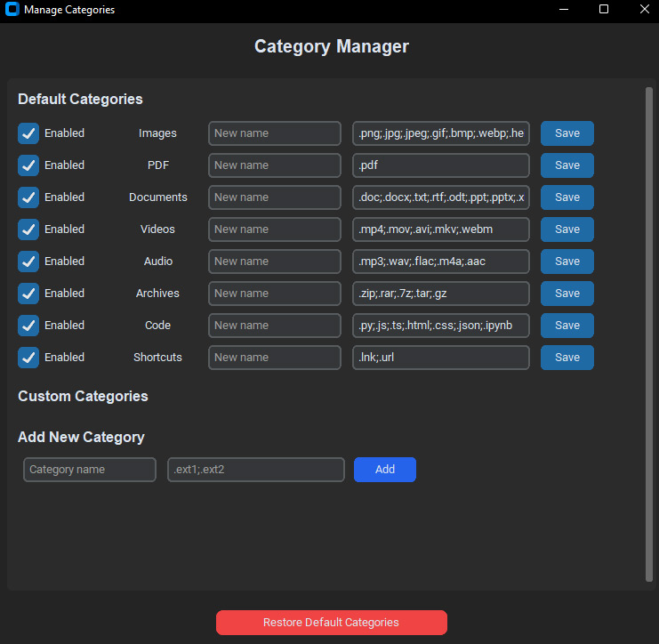Edit the .pdf extensions field

(x=441, y=165)
